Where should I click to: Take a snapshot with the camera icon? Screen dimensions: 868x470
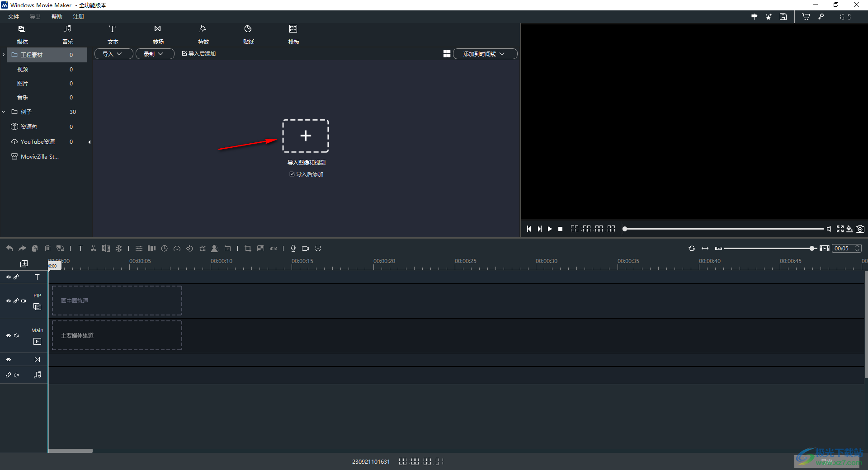[860, 229]
